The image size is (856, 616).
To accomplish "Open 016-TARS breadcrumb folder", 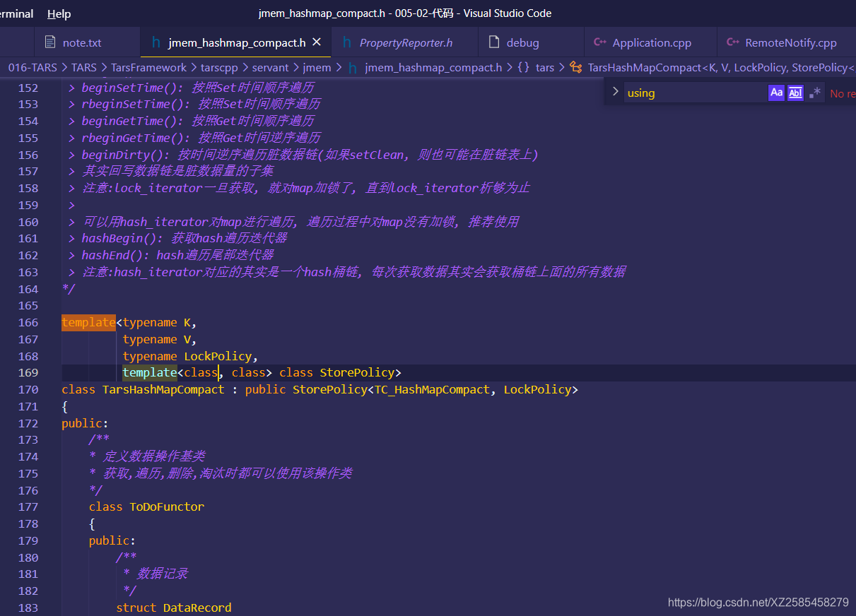I will click(x=33, y=67).
